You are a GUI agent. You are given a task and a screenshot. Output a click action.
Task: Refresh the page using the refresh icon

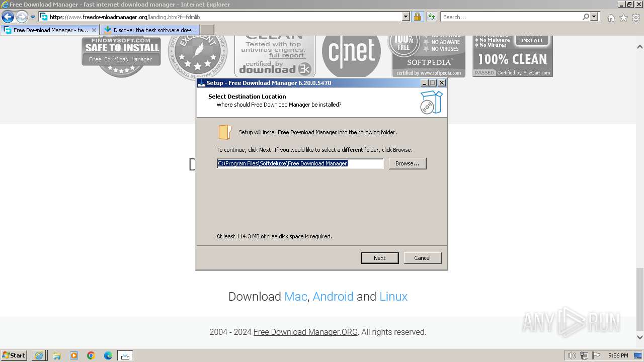pos(431,17)
